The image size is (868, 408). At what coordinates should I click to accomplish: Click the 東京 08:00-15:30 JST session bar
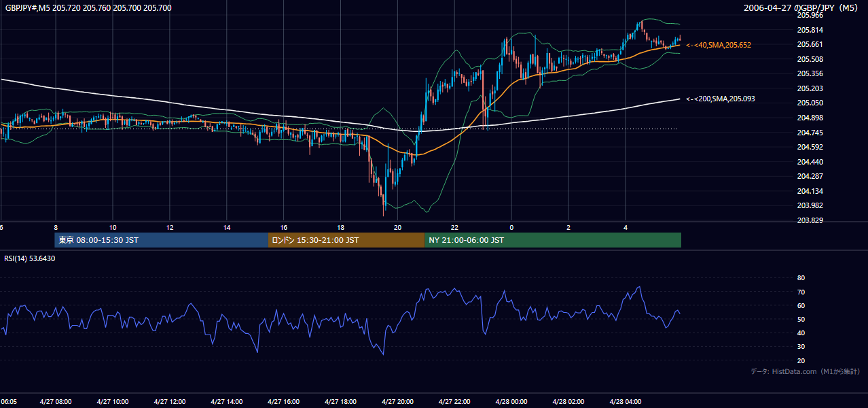coord(162,240)
